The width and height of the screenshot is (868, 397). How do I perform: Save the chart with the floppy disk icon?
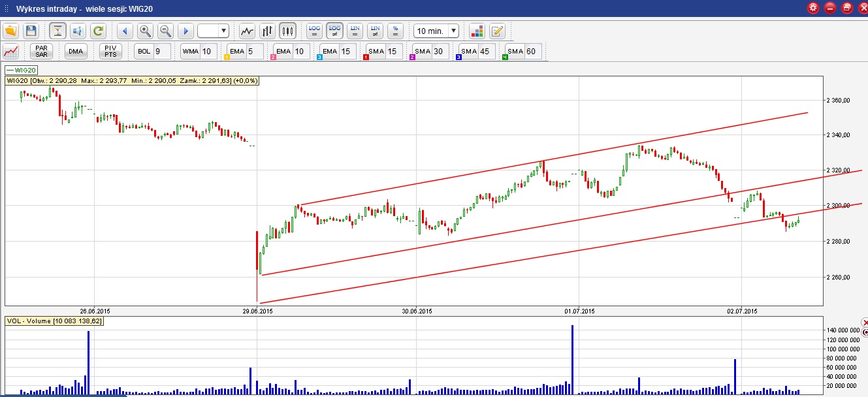tap(31, 31)
